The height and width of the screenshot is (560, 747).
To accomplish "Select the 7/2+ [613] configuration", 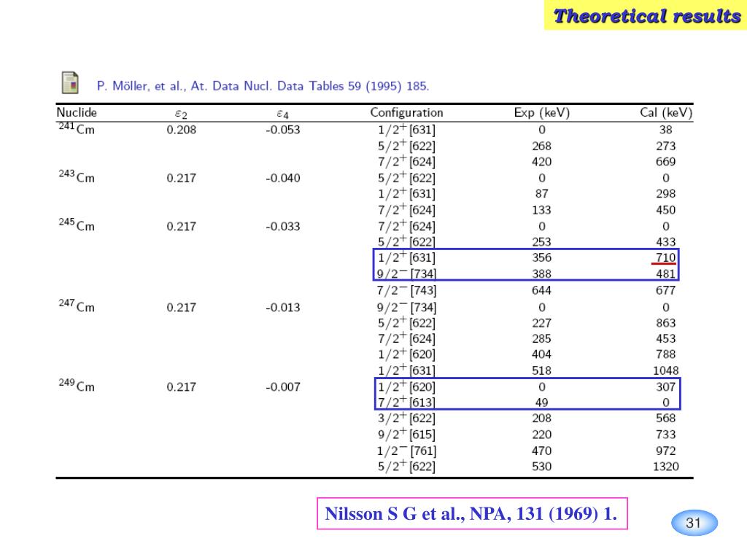I will (x=406, y=402).
